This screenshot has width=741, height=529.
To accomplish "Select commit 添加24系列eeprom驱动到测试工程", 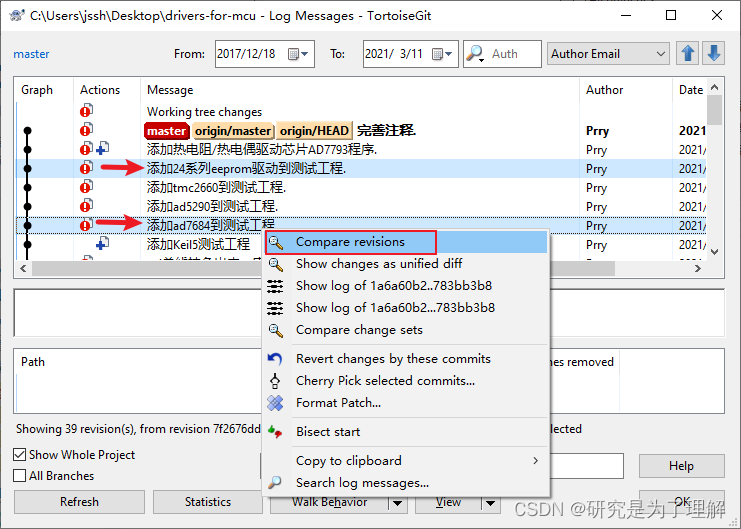I will 362,168.
